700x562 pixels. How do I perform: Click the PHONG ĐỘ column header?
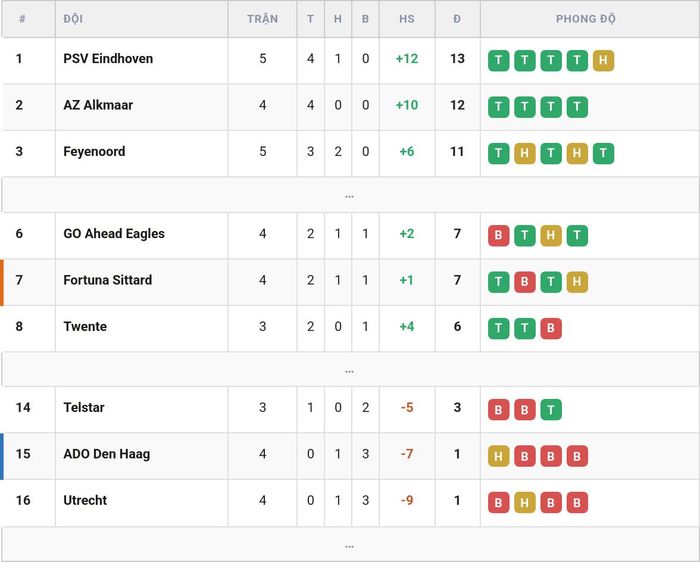[x=586, y=19]
